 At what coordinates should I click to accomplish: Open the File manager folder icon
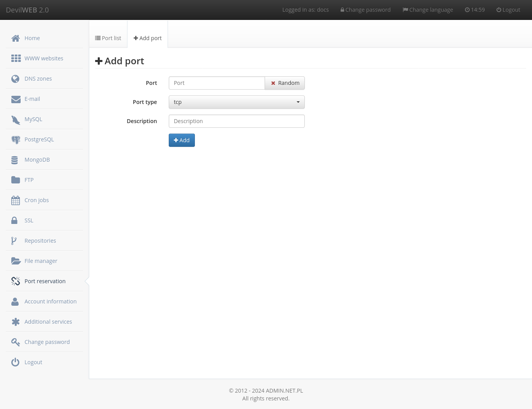pyautogui.click(x=16, y=261)
